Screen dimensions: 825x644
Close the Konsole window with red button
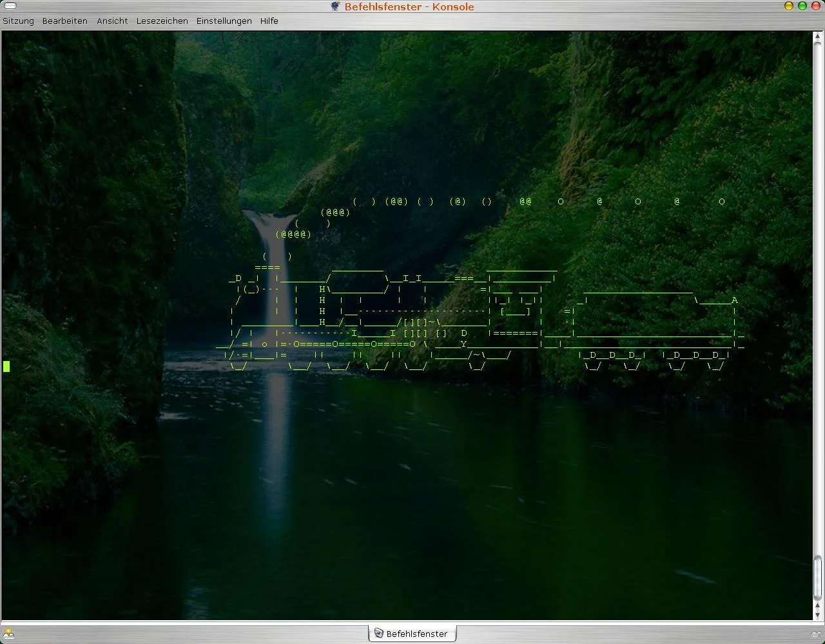pos(815,6)
